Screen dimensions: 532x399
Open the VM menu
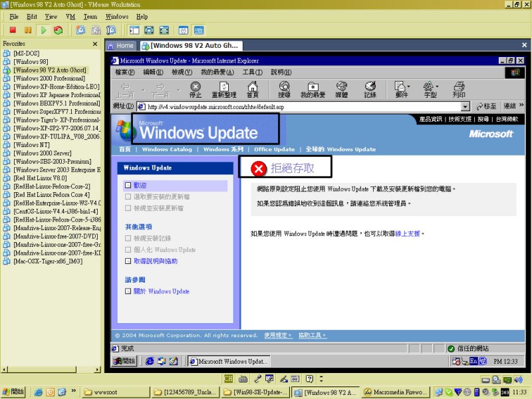70,17
